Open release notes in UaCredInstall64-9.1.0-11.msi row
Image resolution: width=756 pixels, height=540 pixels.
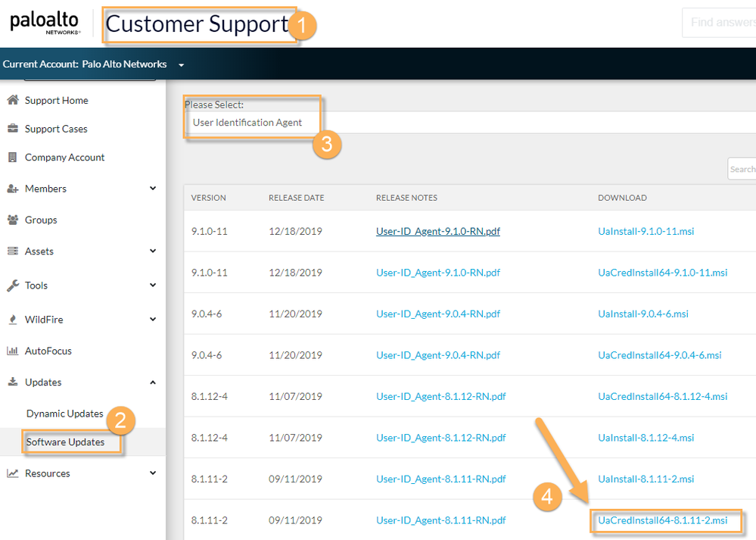tap(438, 273)
